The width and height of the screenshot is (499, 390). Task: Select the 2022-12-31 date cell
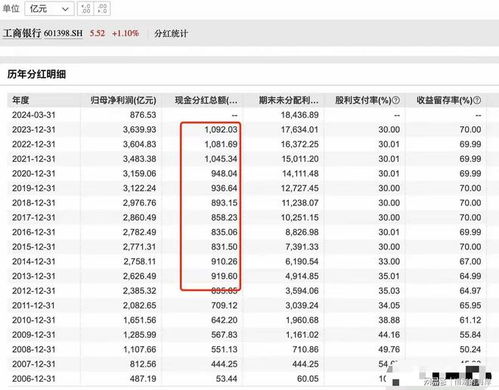(x=34, y=144)
